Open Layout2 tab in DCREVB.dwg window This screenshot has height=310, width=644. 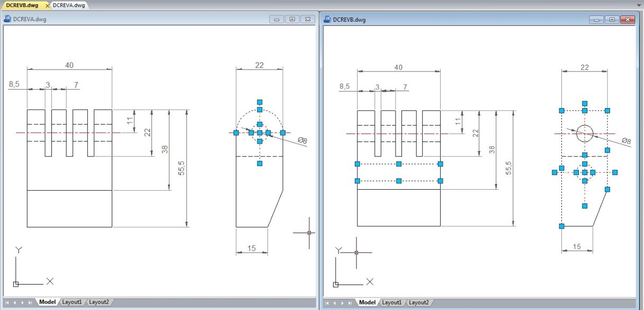click(418, 303)
